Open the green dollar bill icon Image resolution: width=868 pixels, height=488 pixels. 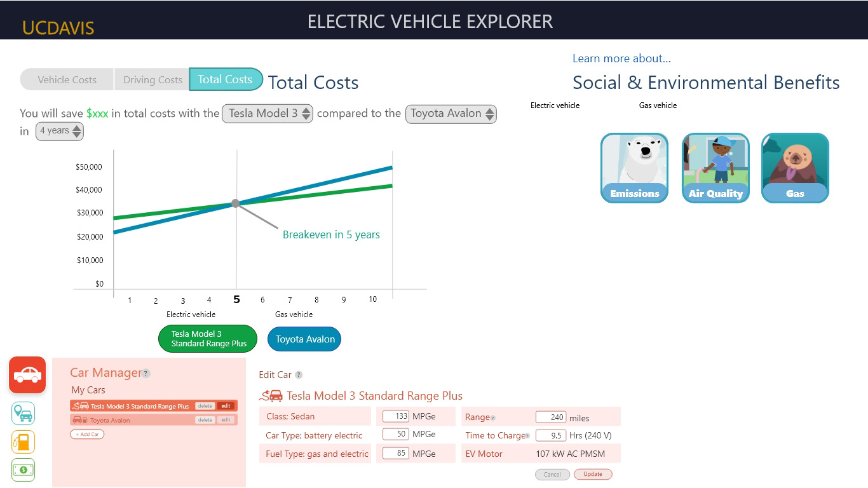(24, 470)
